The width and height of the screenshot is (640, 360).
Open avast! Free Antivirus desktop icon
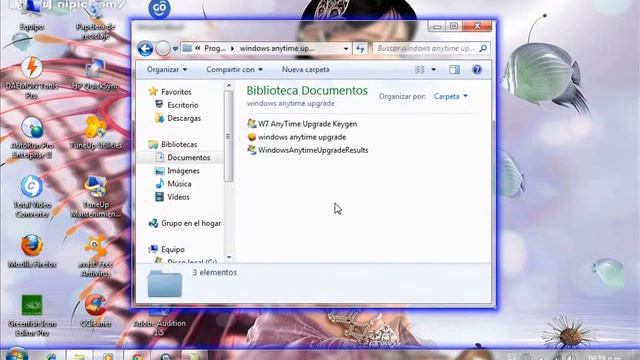(x=95, y=256)
